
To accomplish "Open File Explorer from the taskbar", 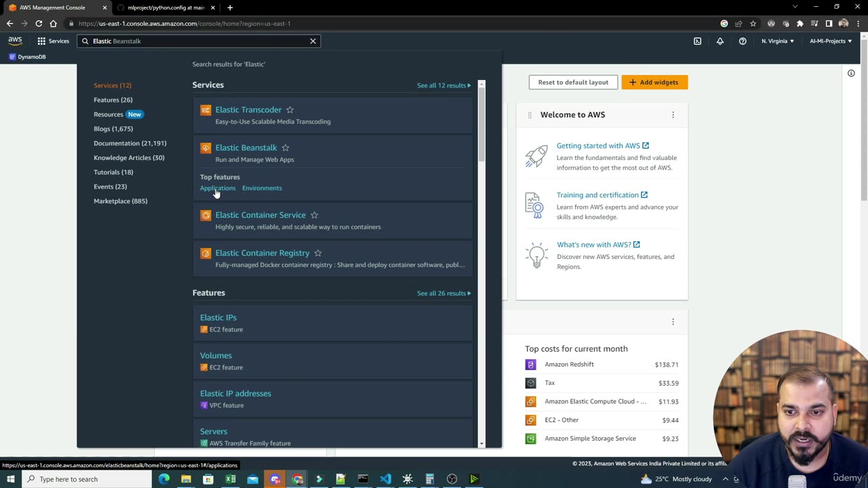I will pyautogui.click(x=186, y=479).
